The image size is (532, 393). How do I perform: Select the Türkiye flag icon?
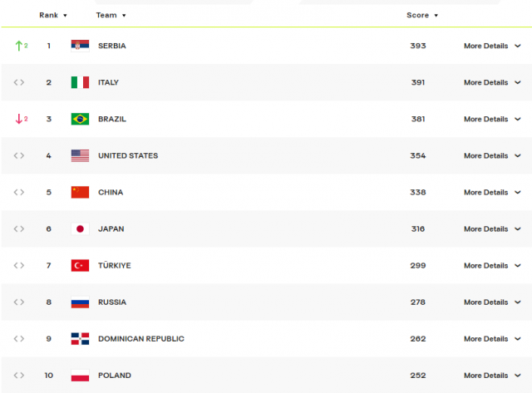(80, 266)
